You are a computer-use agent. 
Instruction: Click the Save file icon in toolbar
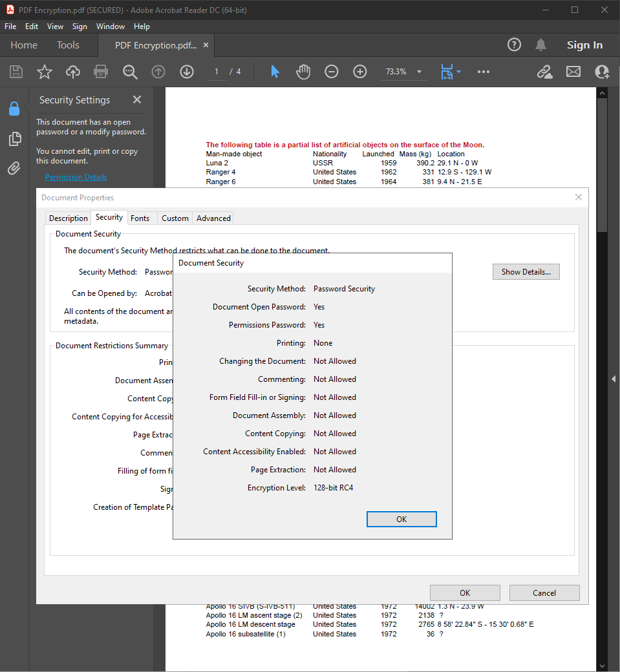pyautogui.click(x=16, y=72)
